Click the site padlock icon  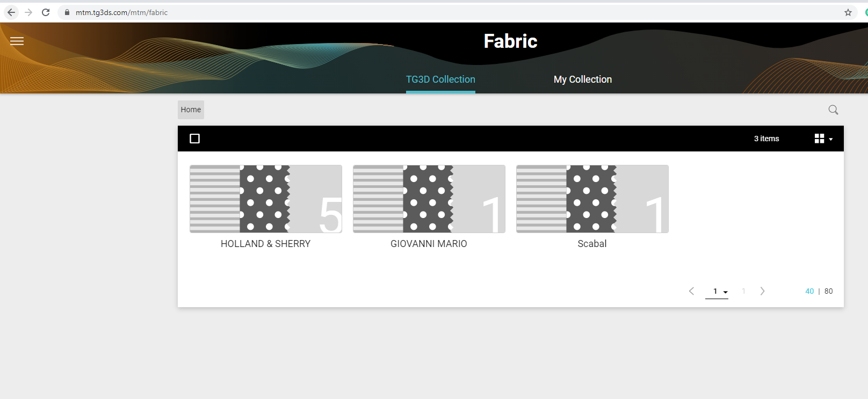67,12
